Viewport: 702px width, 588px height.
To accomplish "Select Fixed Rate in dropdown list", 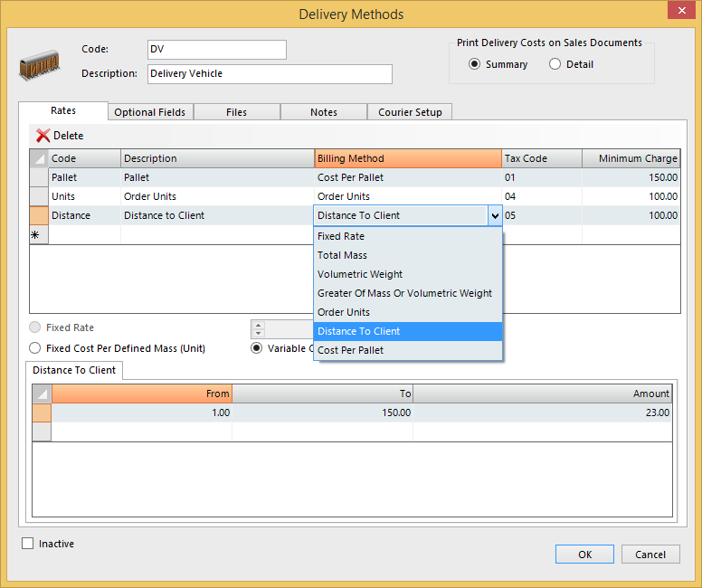I will point(341,236).
